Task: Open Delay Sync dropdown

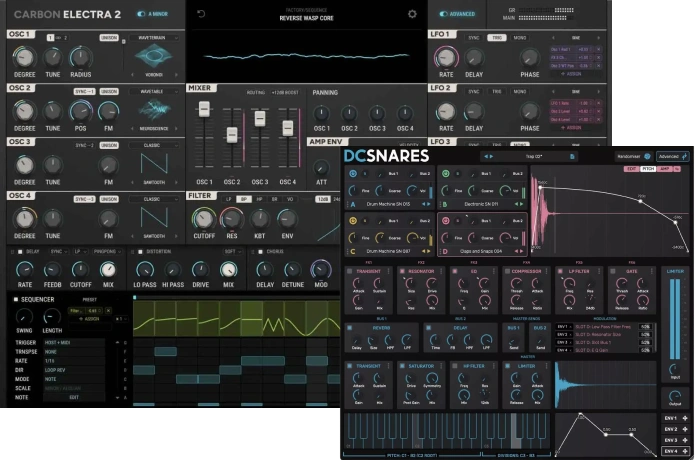Action: [58, 252]
